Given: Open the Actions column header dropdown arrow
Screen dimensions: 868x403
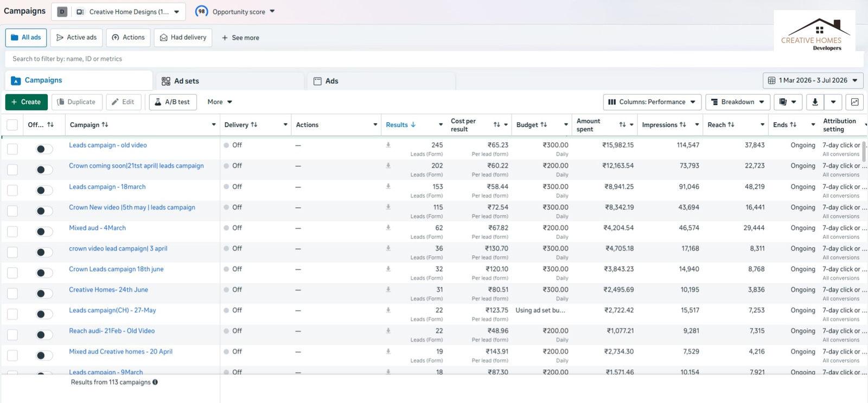Looking at the screenshot, I should [x=375, y=125].
